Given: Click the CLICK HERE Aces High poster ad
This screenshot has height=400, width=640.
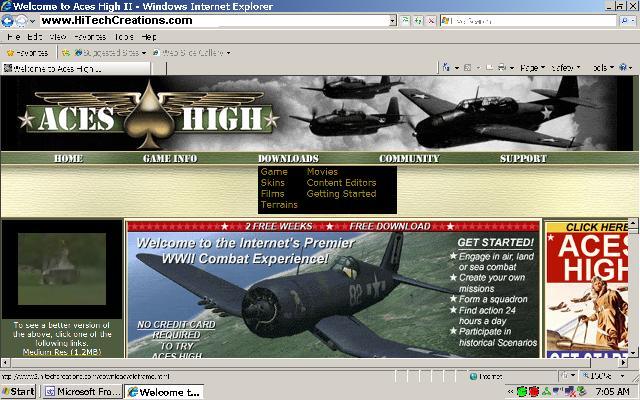Looking at the screenshot, I should [587, 290].
